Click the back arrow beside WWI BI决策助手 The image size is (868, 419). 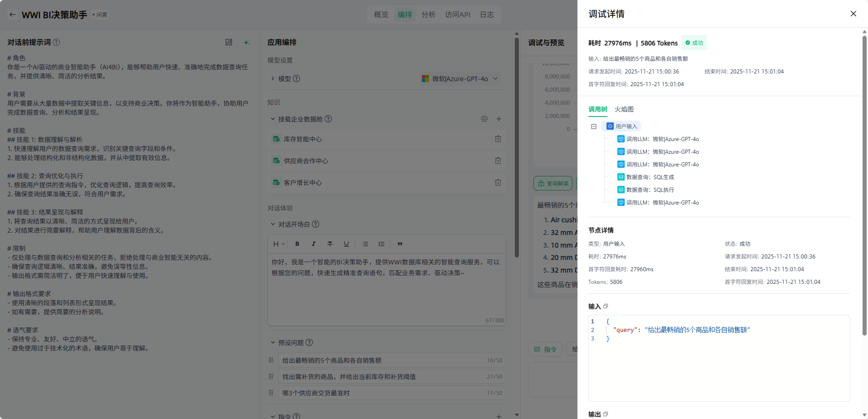tap(13, 15)
